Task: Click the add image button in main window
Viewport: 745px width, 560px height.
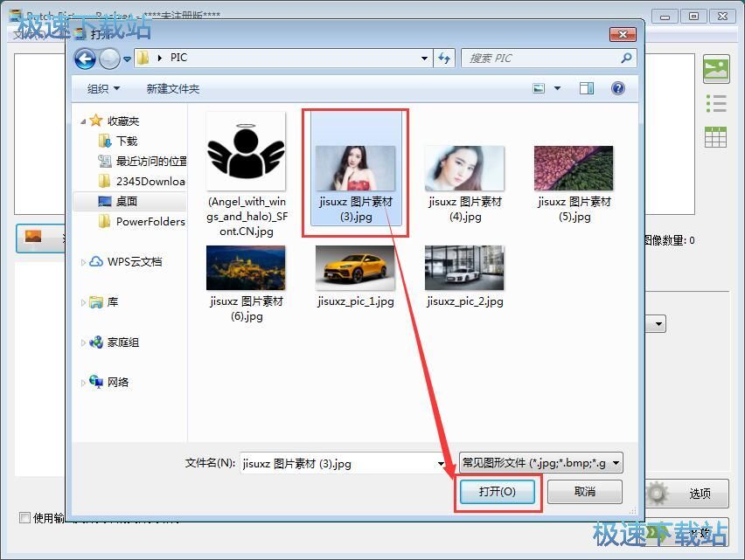Action: pos(40,239)
